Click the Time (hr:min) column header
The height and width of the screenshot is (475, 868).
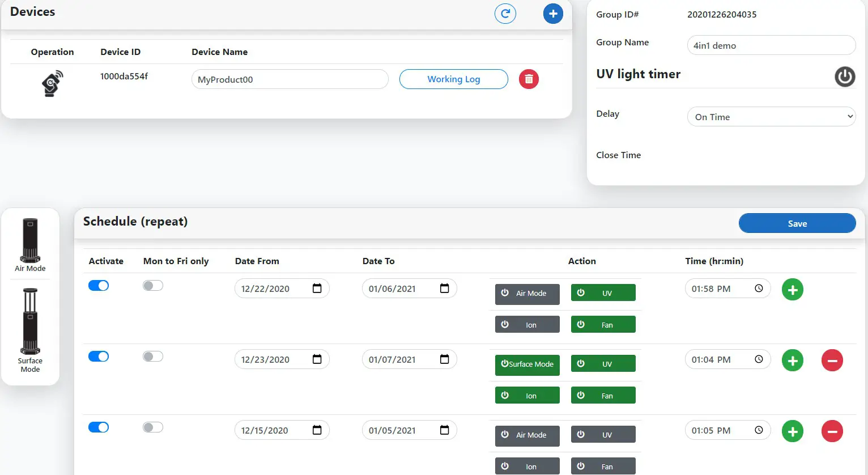[x=714, y=261]
